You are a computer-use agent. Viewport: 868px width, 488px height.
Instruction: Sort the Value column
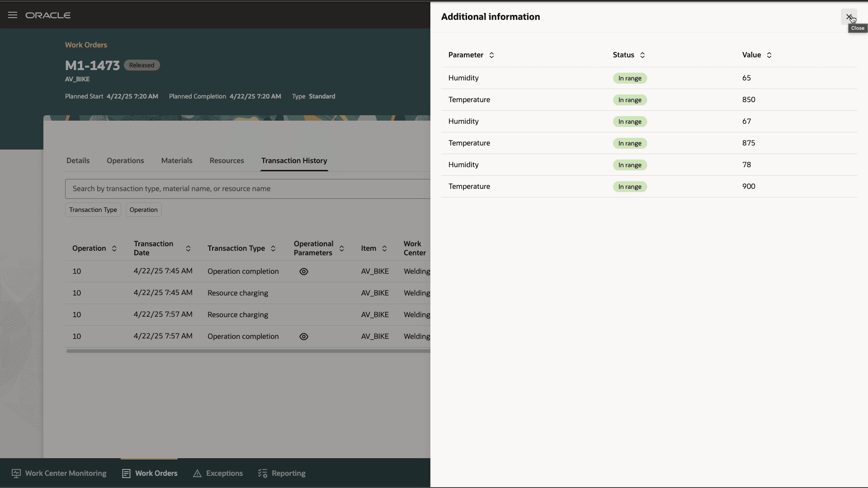coord(770,55)
